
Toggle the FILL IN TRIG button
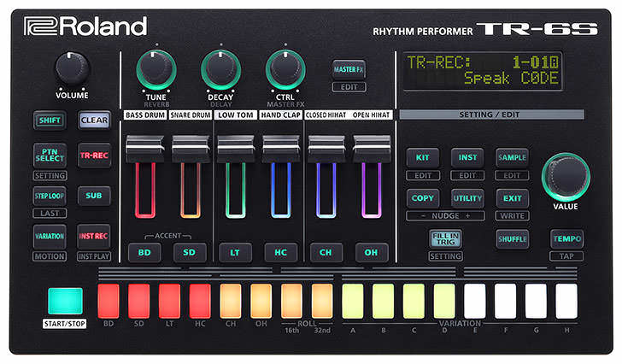(x=445, y=239)
